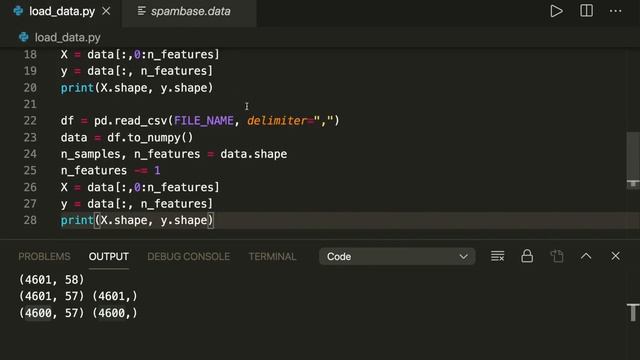Click y = data[:, n_features] on line 27
Screen dimensions: 640x360
point(137,204)
